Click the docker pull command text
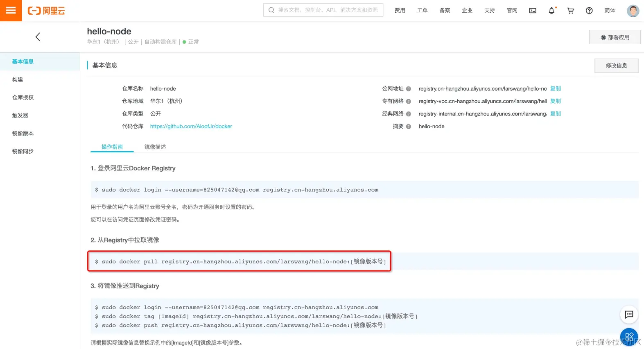 [x=240, y=261]
